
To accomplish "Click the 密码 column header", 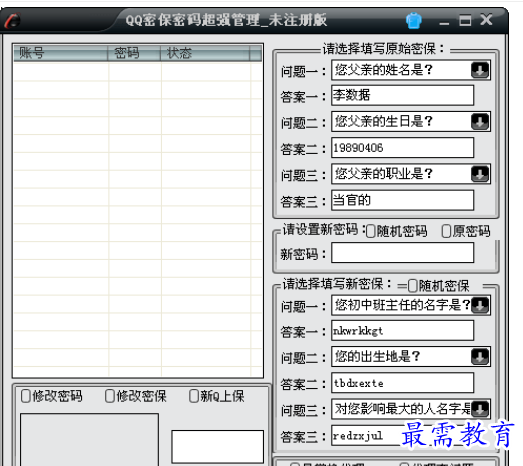I will 134,53.
